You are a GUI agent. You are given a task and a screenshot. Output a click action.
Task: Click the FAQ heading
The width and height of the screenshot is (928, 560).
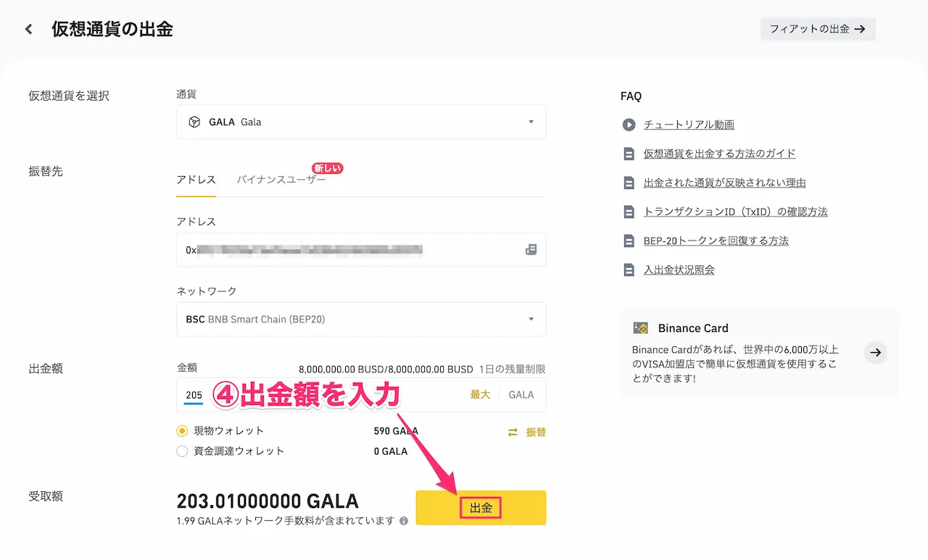631,96
